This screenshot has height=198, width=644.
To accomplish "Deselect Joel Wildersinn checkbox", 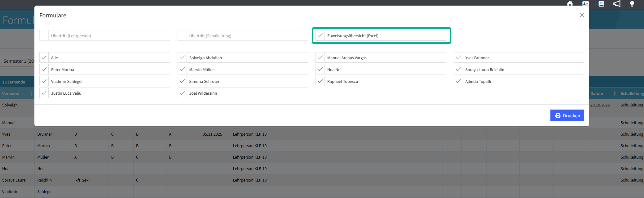I will [182, 93].
